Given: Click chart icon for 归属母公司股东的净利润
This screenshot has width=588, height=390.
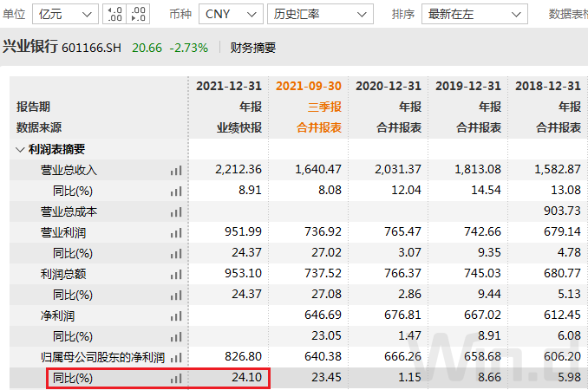Looking at the screenshot, I should point(177,358).
